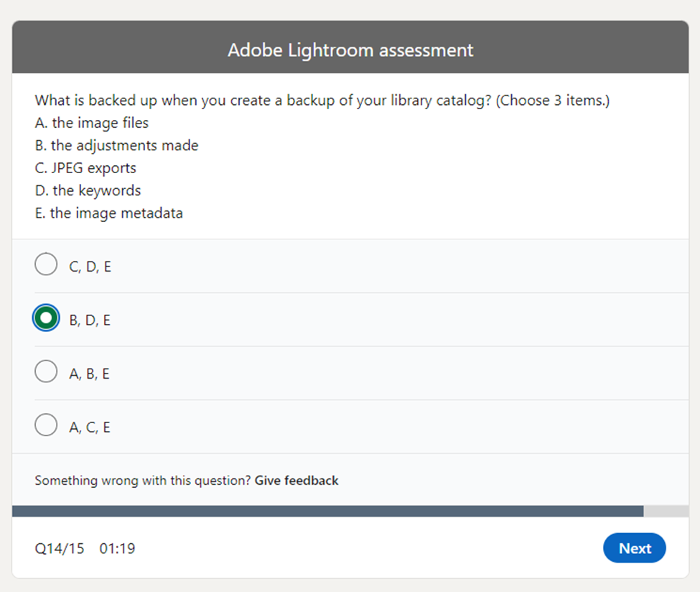
Task: Select the answer option B, D, E
Action: click(x=45, y=318)
